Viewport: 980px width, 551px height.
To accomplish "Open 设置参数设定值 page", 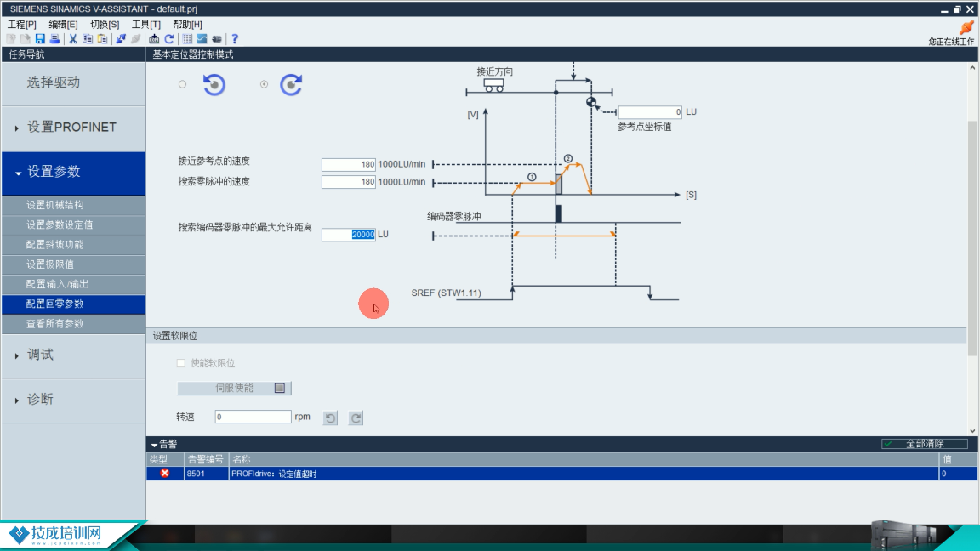I will point(74,224).
